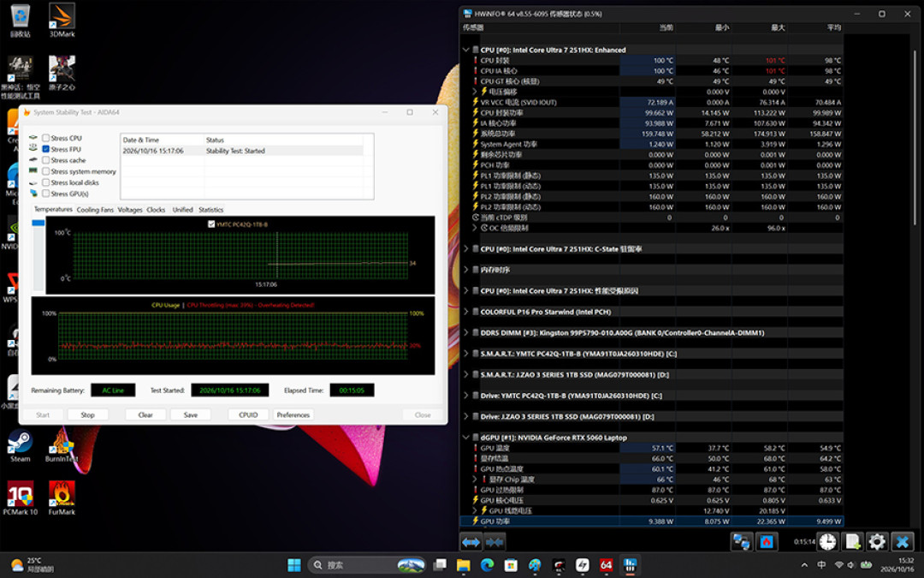924x578 pixels.
Task: Collapse the CPU [#0] Enhanced sensor group
Action: [x=466, y=51]
